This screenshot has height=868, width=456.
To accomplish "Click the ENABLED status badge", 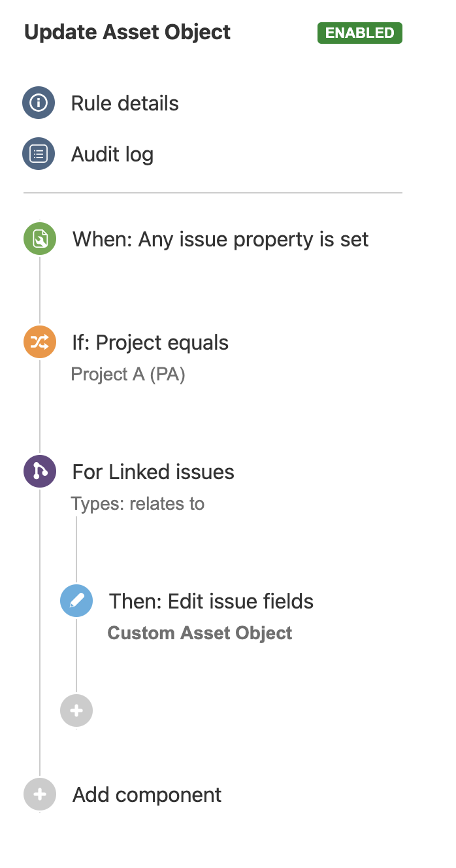I will (359, 33).
